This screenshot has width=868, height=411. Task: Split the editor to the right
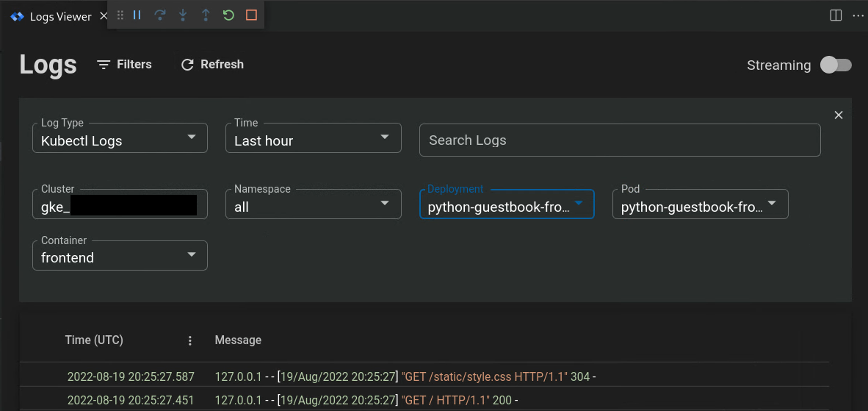point(836,15)
